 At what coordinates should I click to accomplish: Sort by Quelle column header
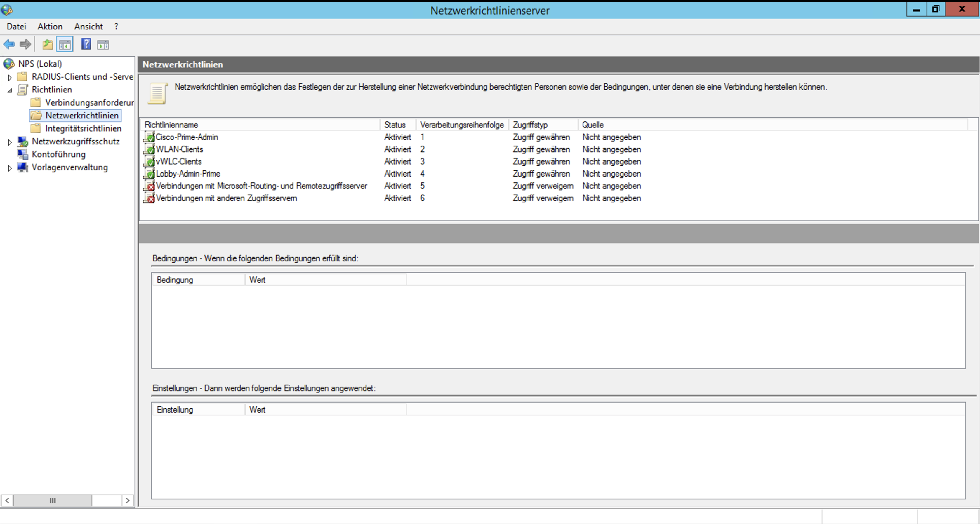tap(773, 125)
